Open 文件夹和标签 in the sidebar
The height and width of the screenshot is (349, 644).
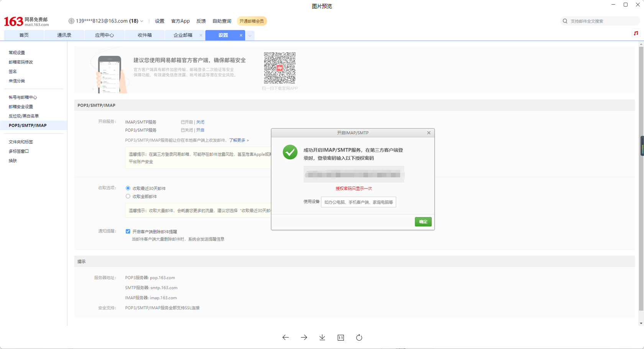click(21, 142)
